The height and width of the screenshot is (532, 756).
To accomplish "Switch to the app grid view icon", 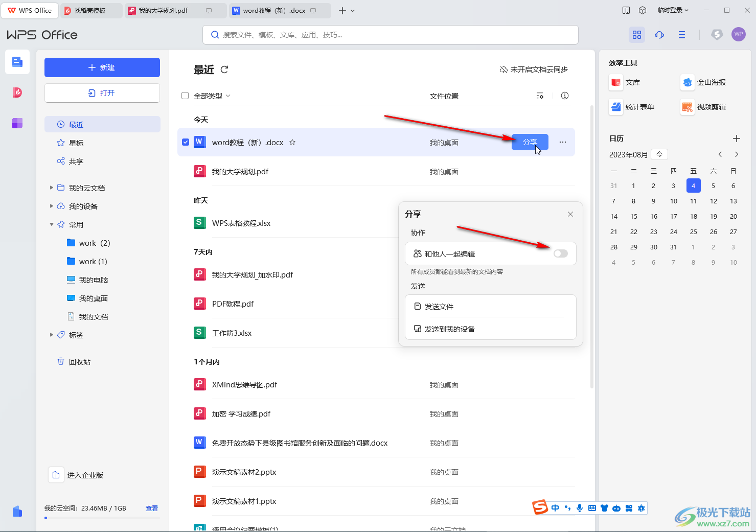I will 637,35.
